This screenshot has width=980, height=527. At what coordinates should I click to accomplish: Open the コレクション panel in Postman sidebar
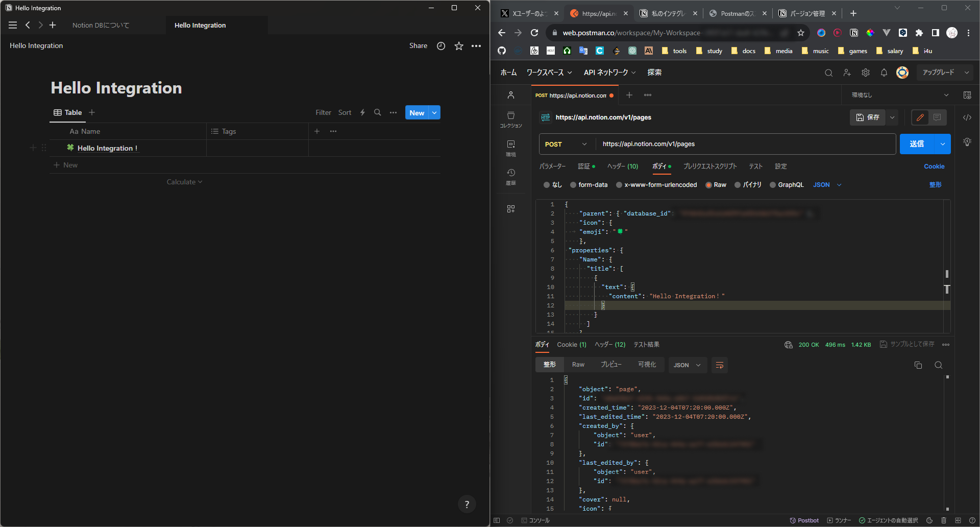pos(511,119)
